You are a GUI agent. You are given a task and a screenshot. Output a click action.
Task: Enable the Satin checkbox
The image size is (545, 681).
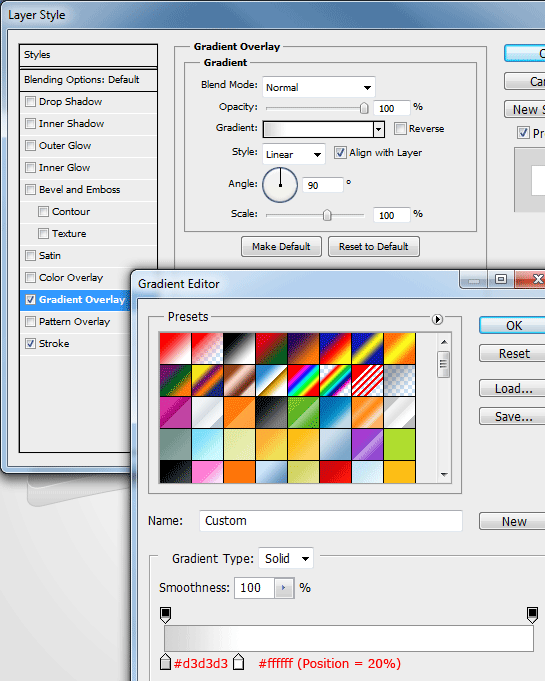[30, 256]
